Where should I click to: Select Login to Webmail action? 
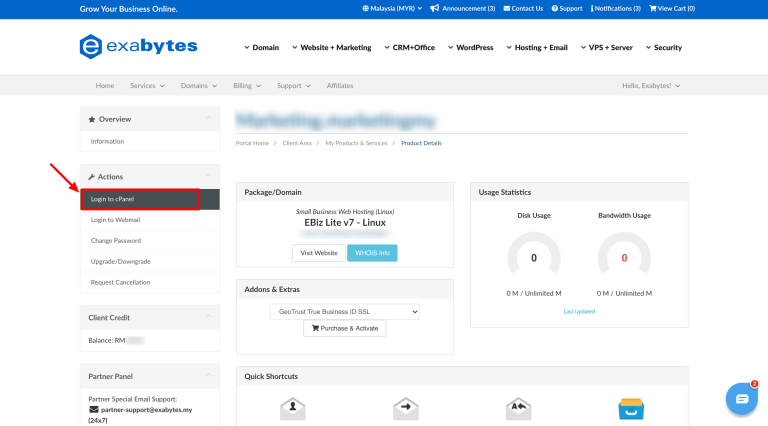(150, 220)
